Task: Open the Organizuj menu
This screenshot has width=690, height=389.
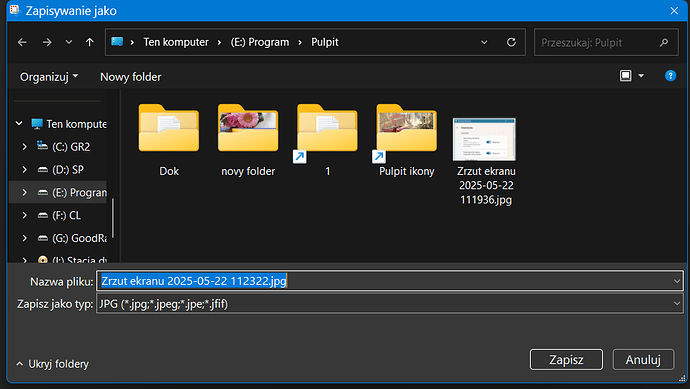Action: pos(49,77)
